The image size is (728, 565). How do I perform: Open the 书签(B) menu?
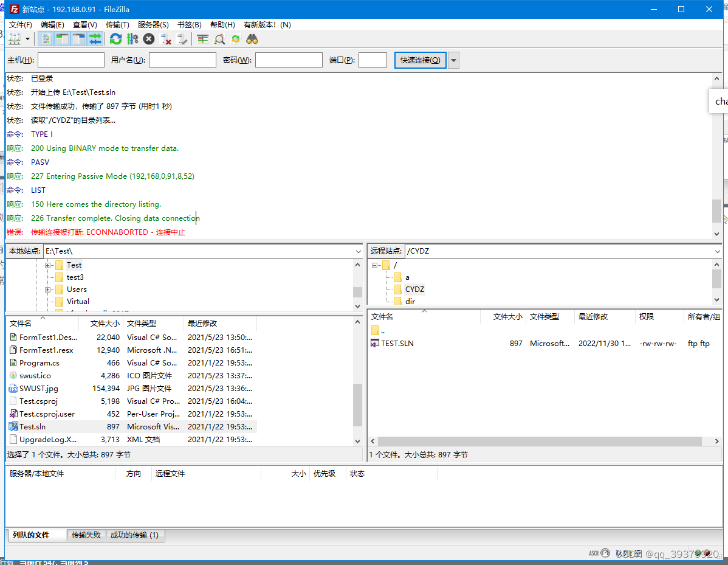point(190,24)
